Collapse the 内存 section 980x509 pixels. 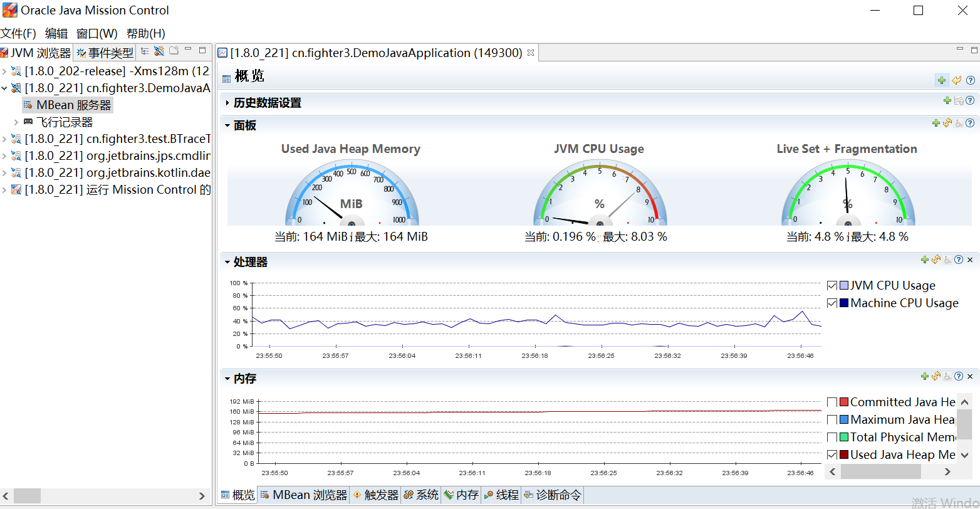pyautogui.click(x=227, y=379)
